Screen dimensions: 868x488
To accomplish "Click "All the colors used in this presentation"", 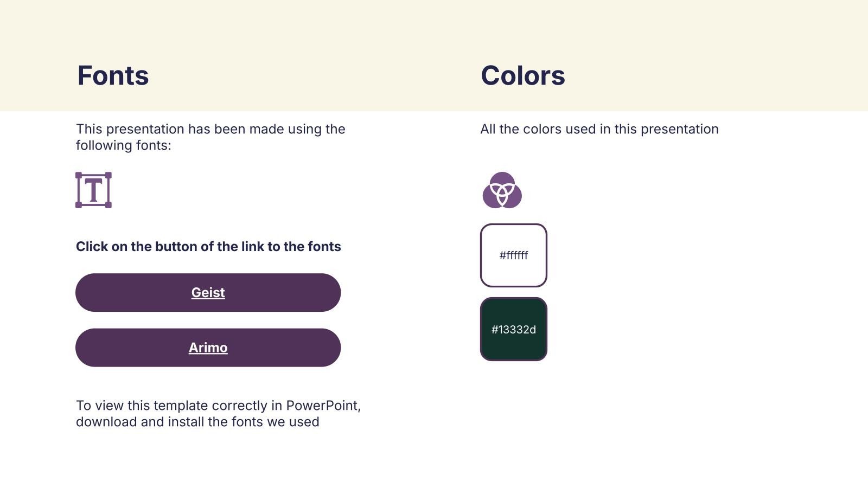I will click(x=599, y=129).
